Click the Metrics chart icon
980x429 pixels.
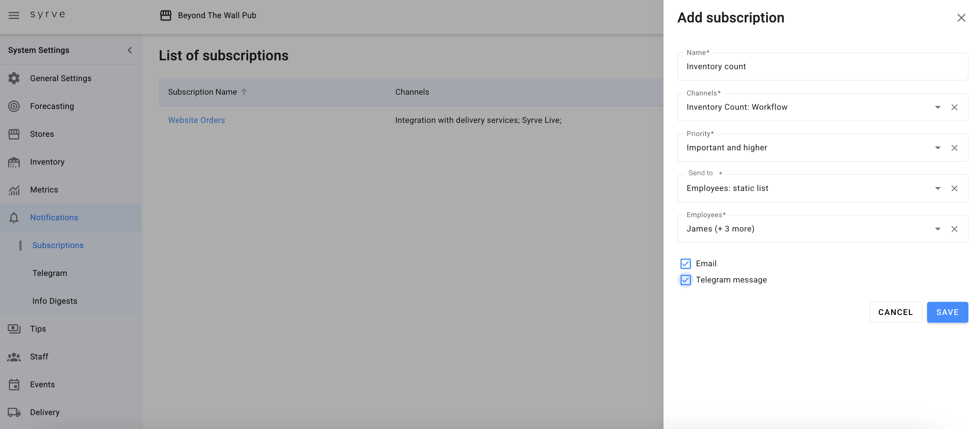(x=14, y=190)
